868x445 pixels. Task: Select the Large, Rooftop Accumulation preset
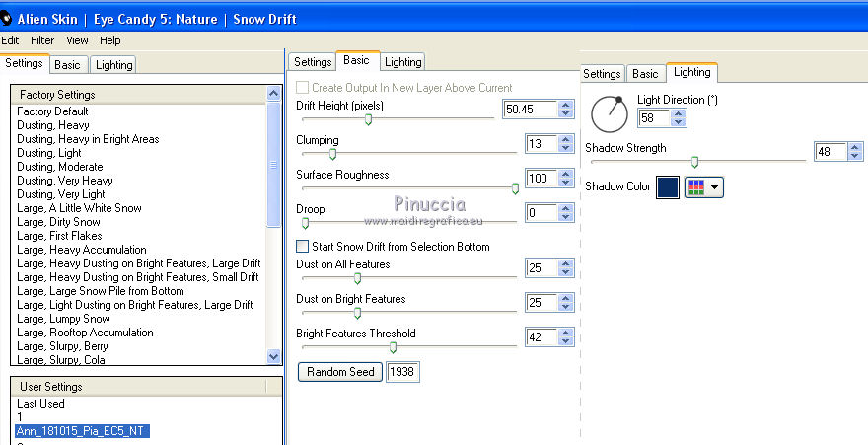coord(85,333)
